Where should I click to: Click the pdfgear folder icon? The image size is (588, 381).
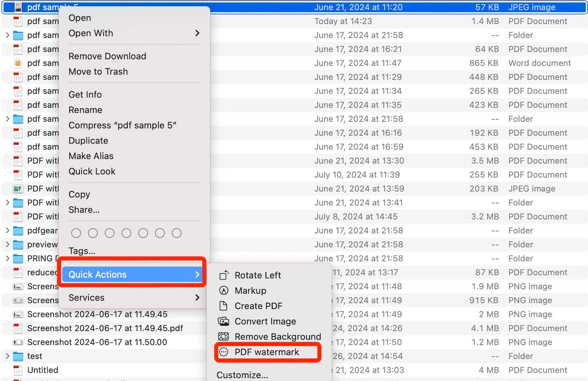tap(17, 230)
